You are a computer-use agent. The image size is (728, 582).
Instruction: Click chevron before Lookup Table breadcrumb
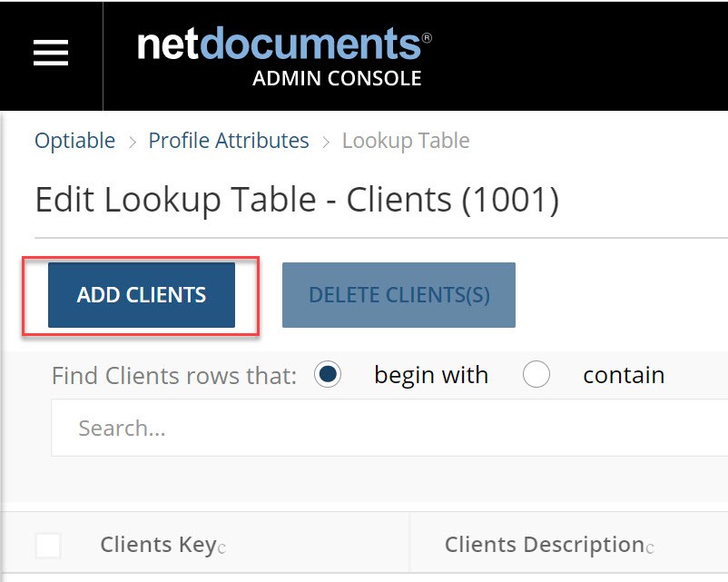click(326, 143)
